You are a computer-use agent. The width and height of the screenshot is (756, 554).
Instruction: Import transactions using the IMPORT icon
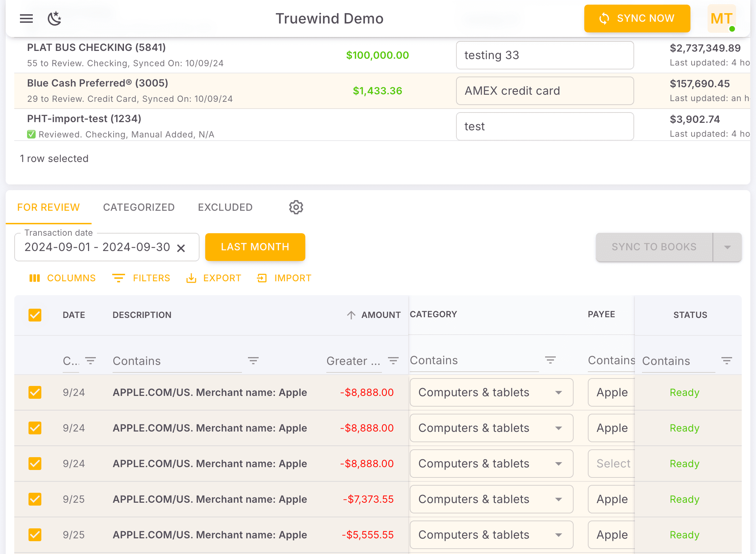[284, 278]
